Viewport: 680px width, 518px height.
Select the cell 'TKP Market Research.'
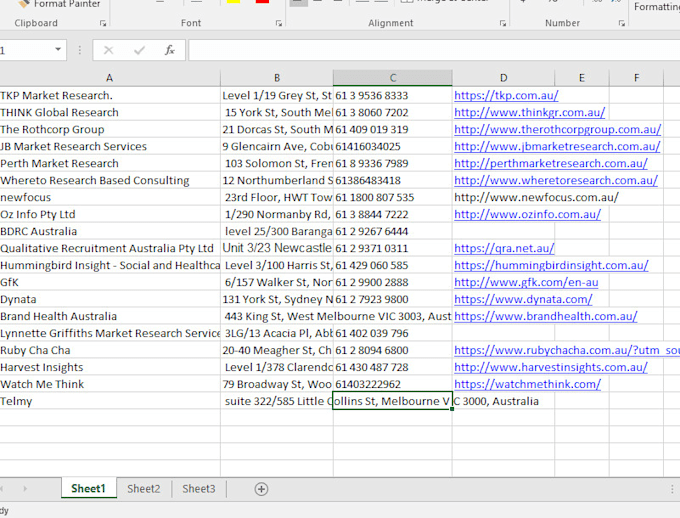(110, 95)
